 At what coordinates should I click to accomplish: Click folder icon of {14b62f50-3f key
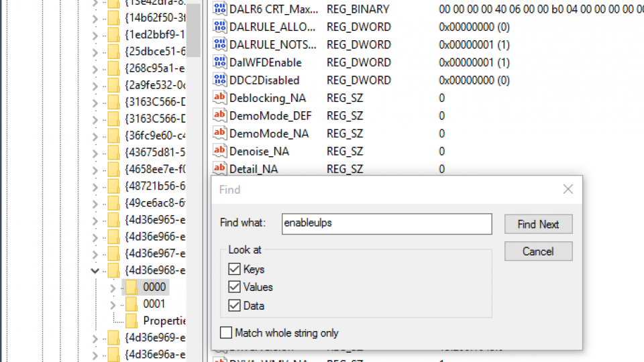pyautogui.click(x=113, y=18)
